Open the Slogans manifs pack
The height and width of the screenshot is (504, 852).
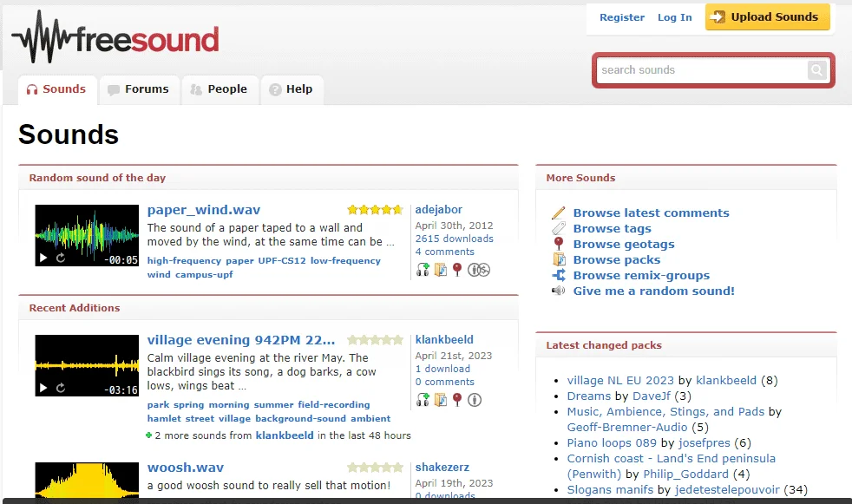(x=610, y=490)
